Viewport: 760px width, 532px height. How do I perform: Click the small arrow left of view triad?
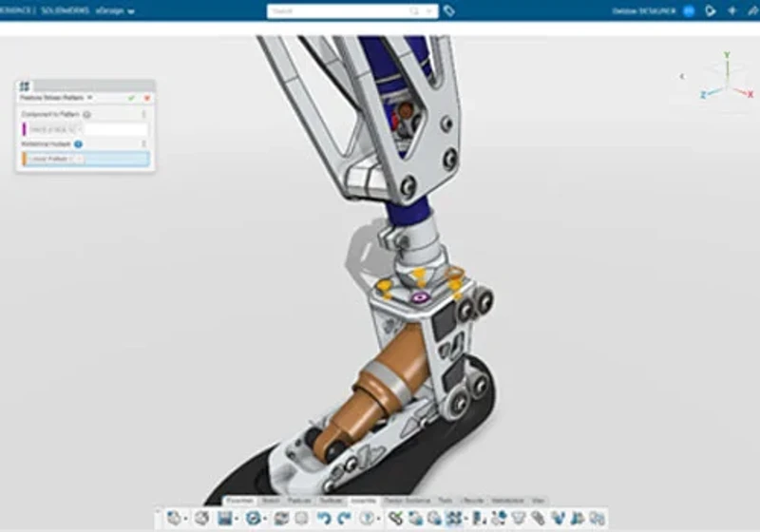click(682, 76)
